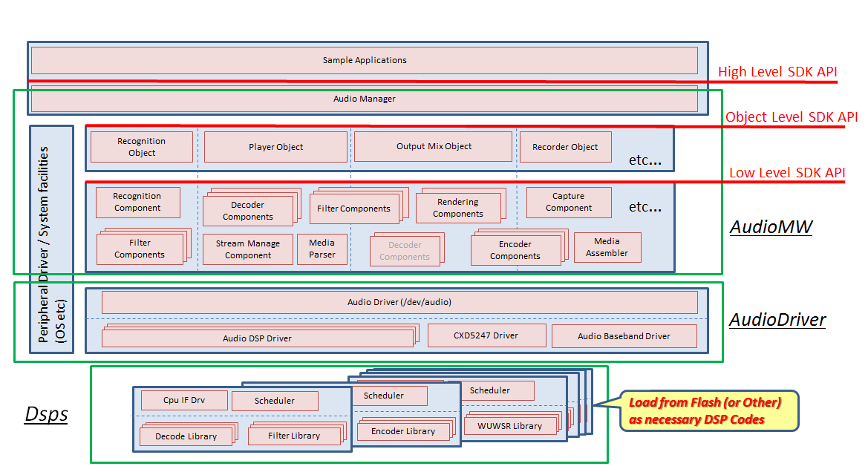Click the underlined AudioMW label
Viewport: 868px width, 472px height.
click(771, 227)
